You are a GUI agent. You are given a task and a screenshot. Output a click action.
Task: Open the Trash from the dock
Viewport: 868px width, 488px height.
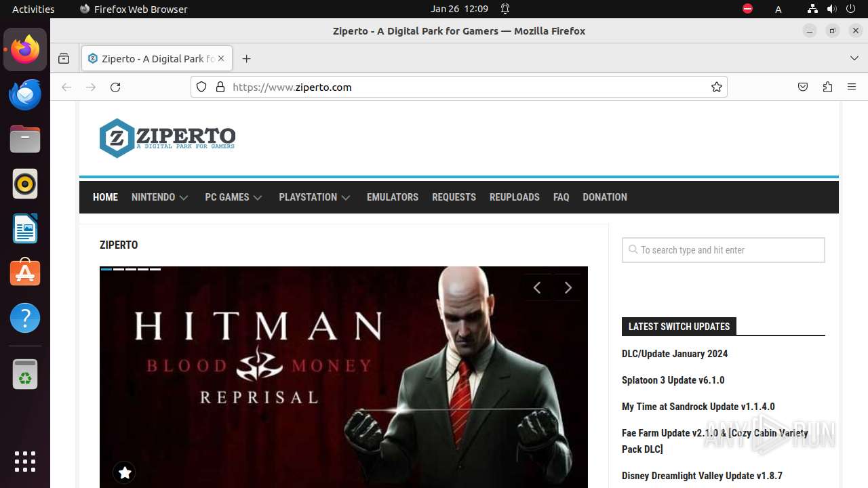point(25,375)
